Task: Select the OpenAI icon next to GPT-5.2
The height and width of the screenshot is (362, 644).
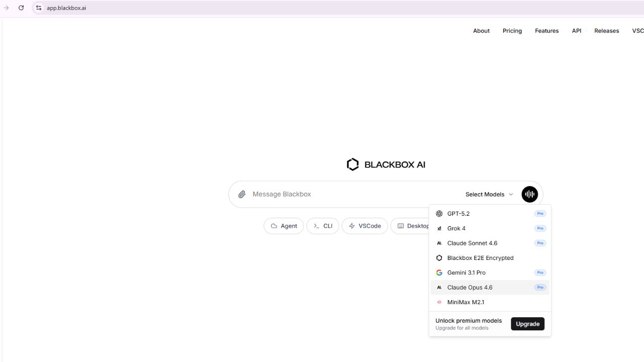Action: tap(439, 213)
